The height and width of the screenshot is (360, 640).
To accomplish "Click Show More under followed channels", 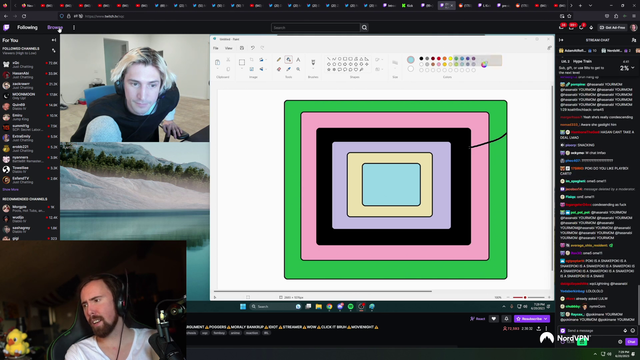I will pyautogui.click(x=11, y=189).
